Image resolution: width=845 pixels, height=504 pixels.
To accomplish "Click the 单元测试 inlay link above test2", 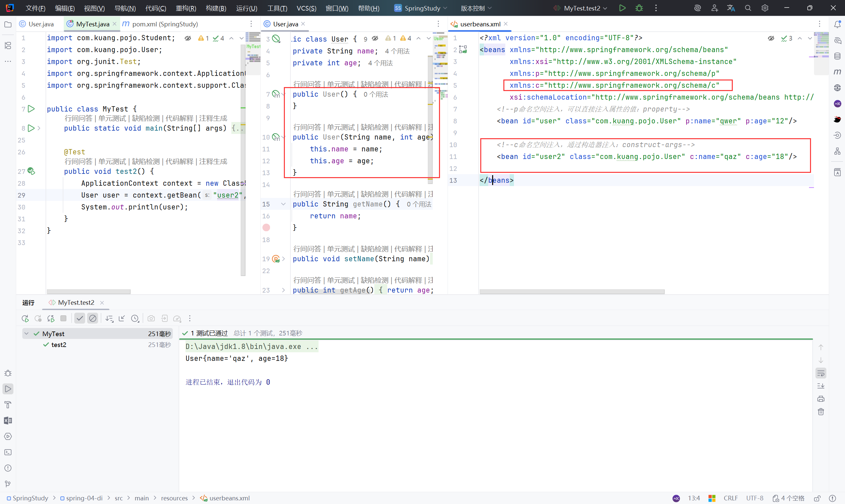I will click(112, 162).
